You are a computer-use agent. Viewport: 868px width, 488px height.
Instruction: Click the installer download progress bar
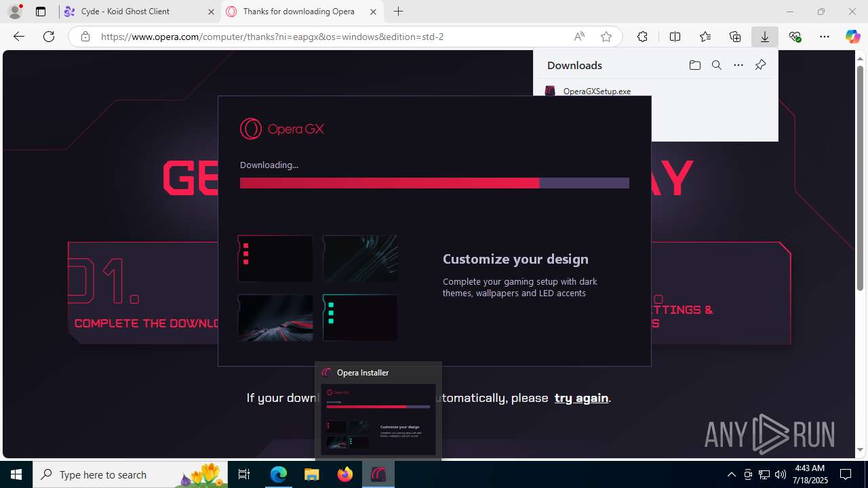pyautogui.click(x=435, y=183)
